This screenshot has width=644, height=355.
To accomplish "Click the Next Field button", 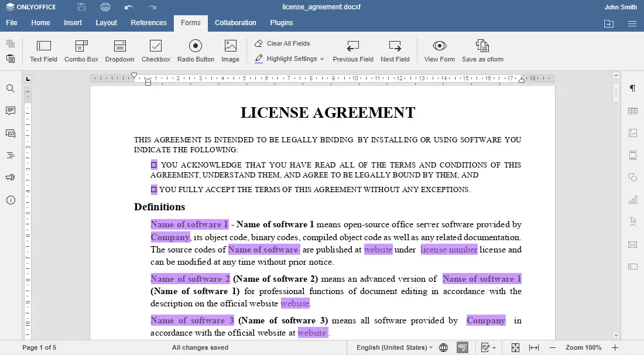I will [x=395, y=50].
